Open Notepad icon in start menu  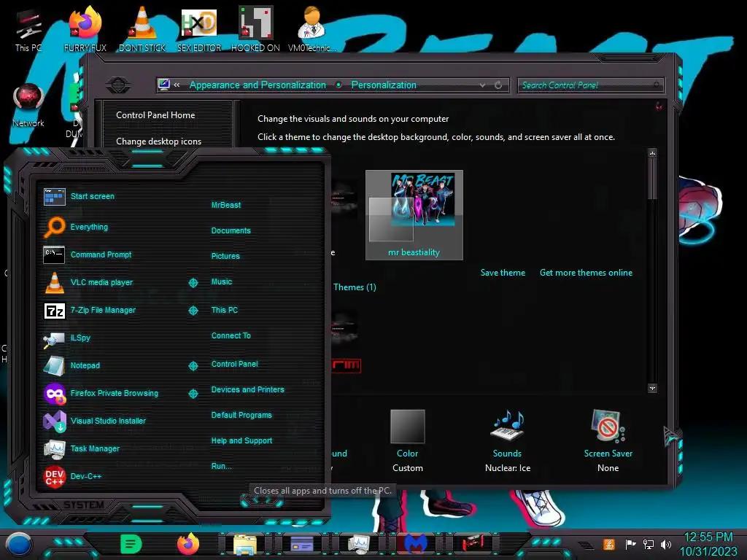point(54,366)
